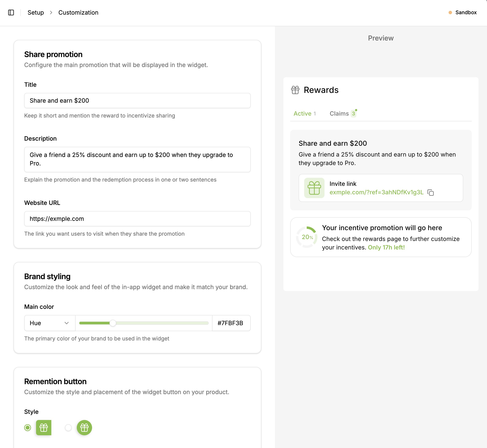Open the exmple.com invite link
The height and width of the screenshot is (448, 487).
point(376,192)
